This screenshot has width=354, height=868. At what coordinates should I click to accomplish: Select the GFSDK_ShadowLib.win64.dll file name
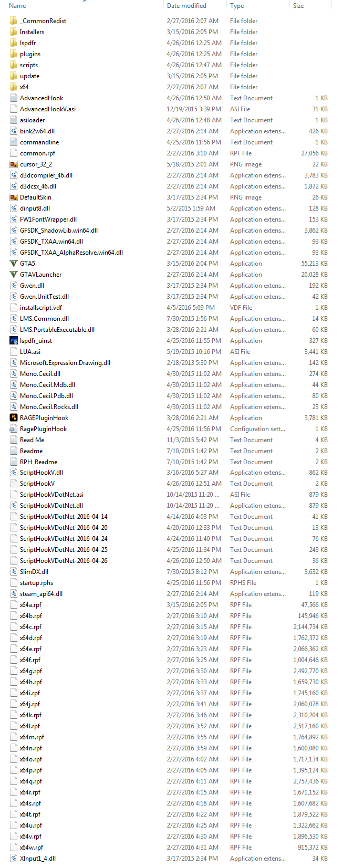click(59, 231)
